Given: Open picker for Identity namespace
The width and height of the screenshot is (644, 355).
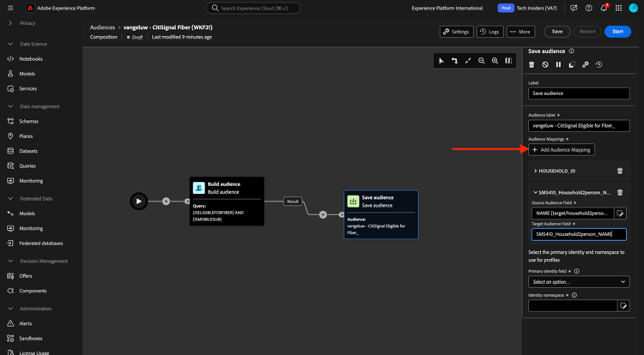Looking at the screenshot, I should click(x=623, y=306).
